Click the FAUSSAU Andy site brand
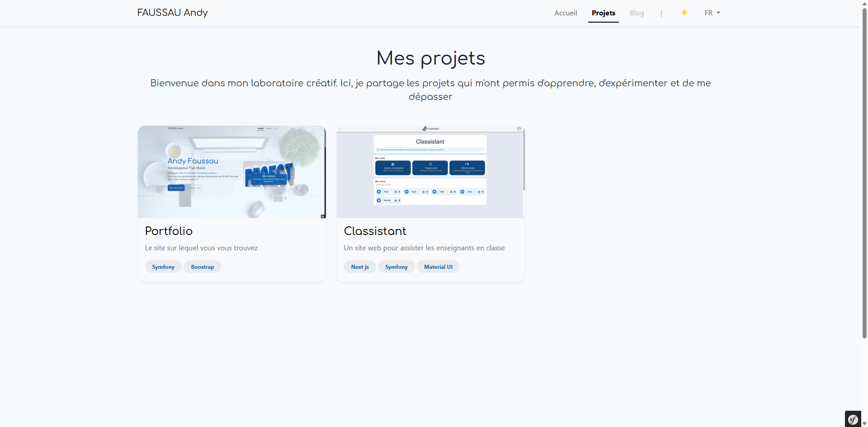 tap(172, 13)
